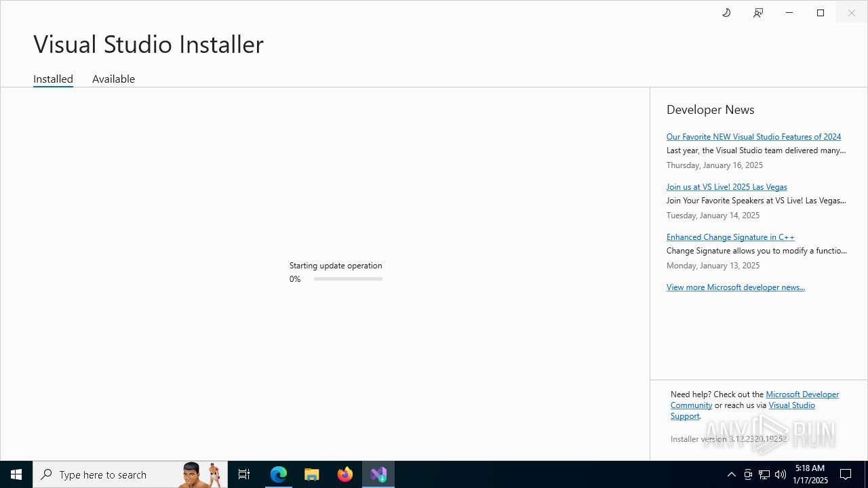Show hidden system tray icons
The image size is (868, 488).
(731, 474)
